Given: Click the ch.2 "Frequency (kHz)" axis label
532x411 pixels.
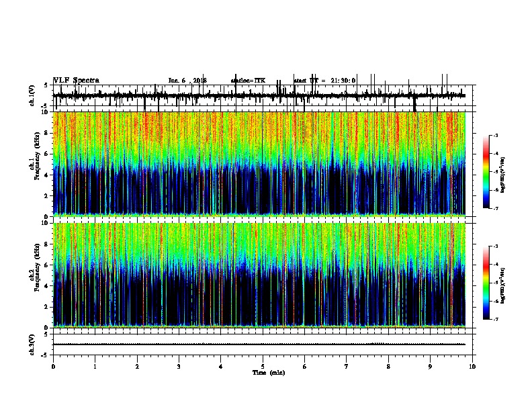Looking at the screenshot, I should click(x=38, y=267).
